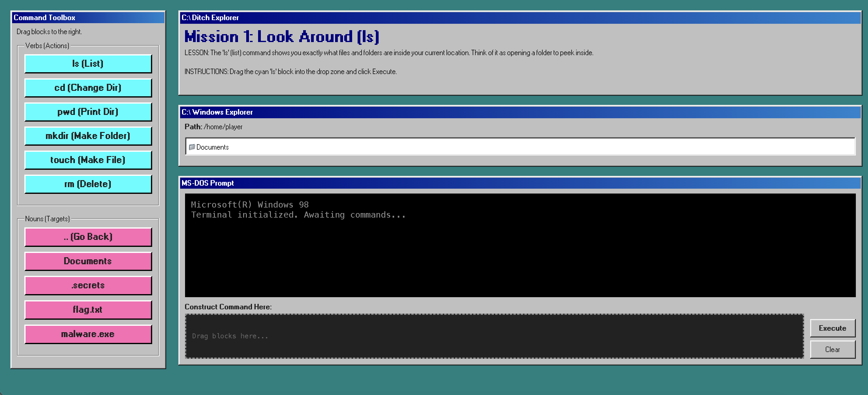The width and height of the screenshot is (868, 395).
Task: Click the Windows Explorer panel title bar
Action: click(520, 112)
